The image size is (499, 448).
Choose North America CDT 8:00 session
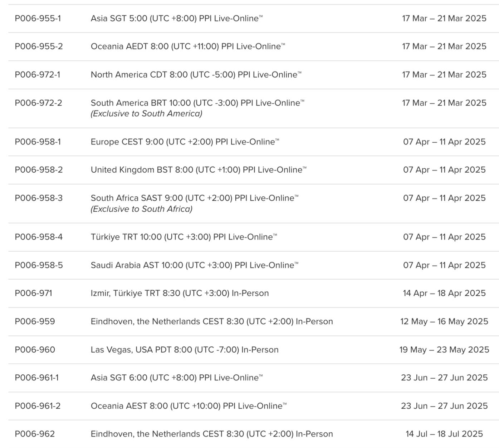[x=196, y=75]
